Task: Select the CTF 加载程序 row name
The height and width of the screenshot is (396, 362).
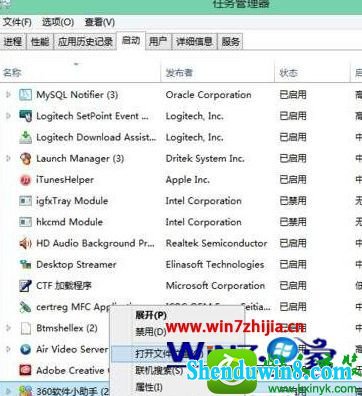Action: (64, 286)
